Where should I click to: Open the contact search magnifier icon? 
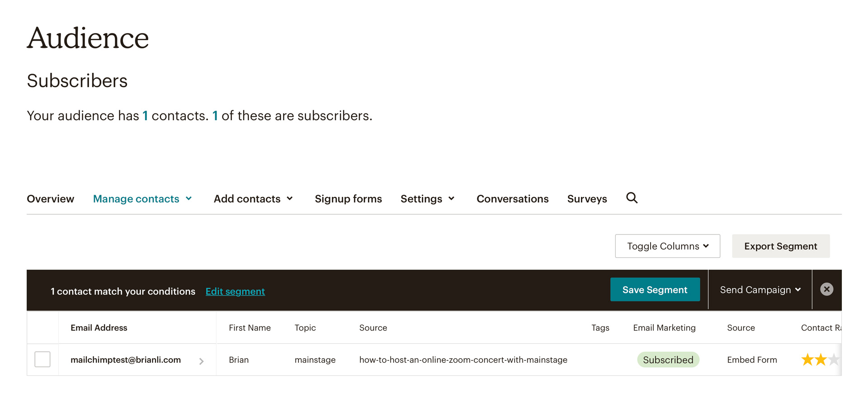632,198
